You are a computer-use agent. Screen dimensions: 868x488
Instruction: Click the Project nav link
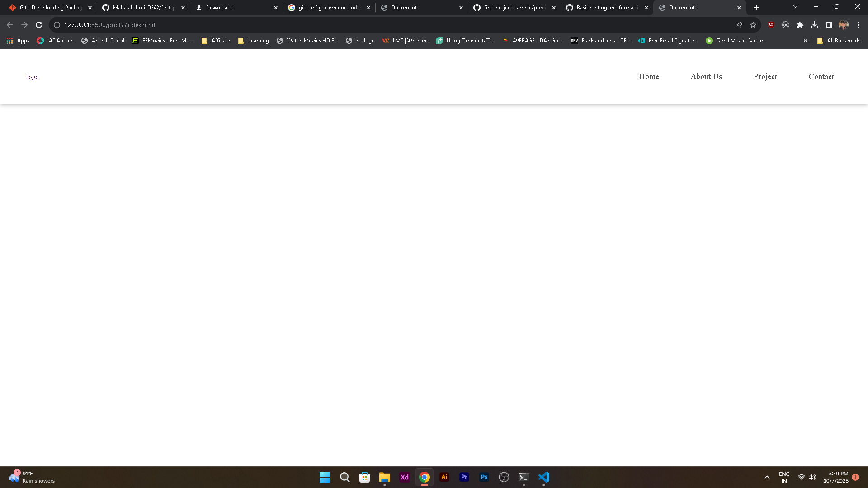765,76
